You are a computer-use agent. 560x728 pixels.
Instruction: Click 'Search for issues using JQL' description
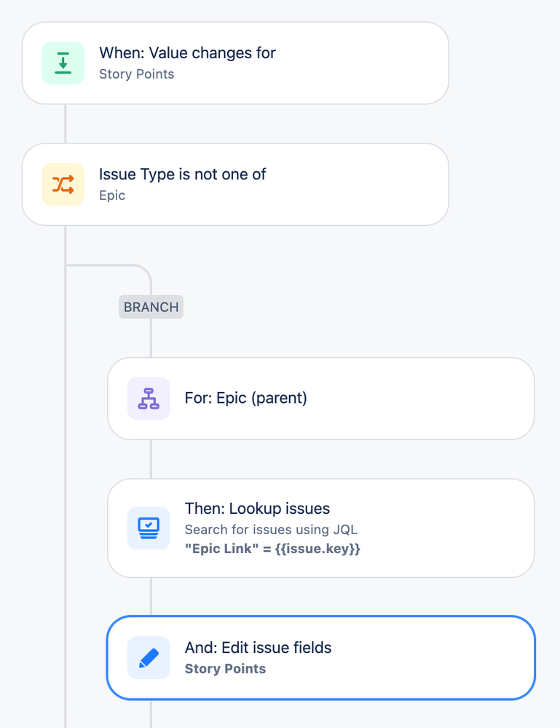[x=271, y=530]
